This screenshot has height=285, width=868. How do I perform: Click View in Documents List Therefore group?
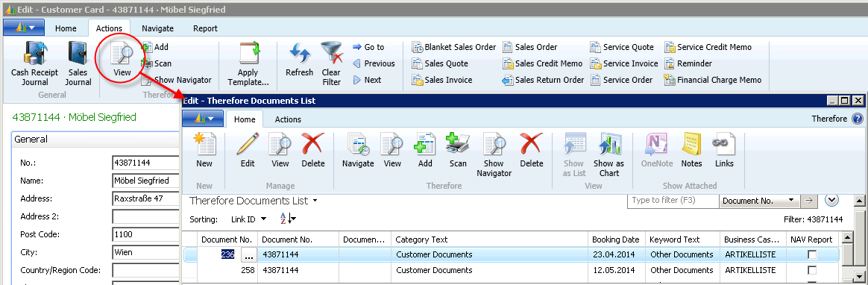tap(392, 150)
